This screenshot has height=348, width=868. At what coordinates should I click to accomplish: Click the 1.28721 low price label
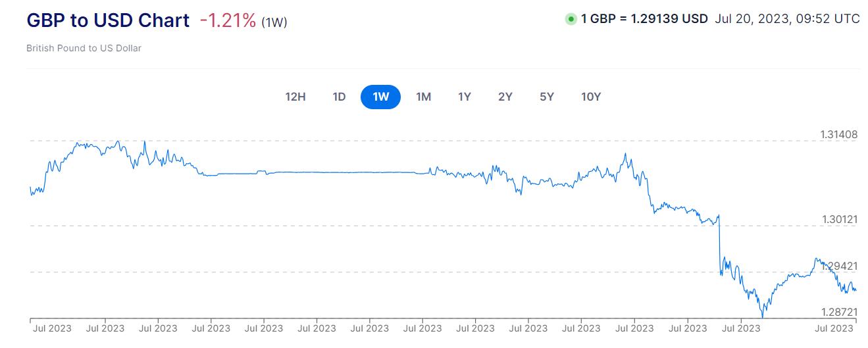pos(840,310)
